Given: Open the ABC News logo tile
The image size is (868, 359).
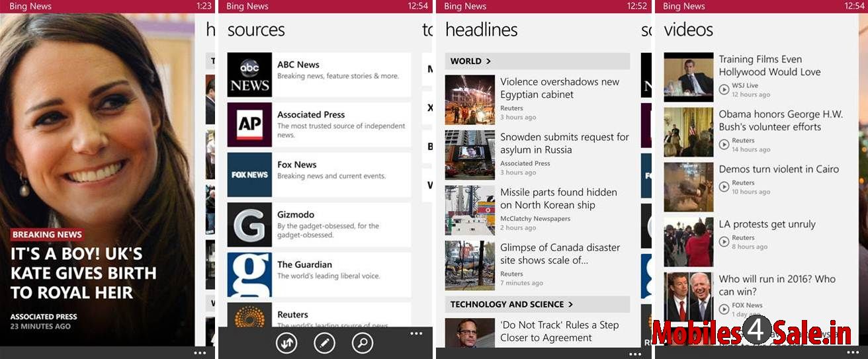Looking at the screenshot, I should [x=249, y=75].
